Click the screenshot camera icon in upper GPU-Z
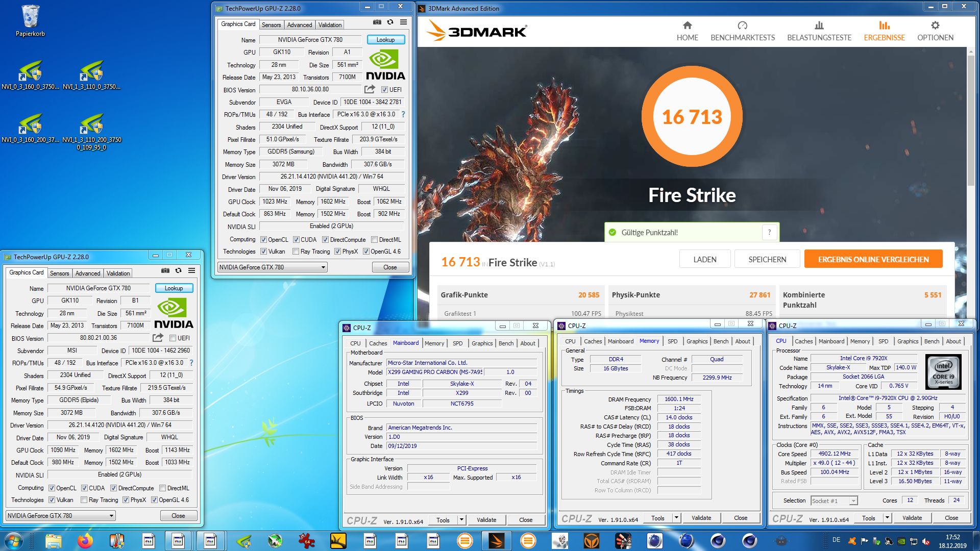The width and height of the screenshot is (980, 551). pyautogui.click(x=377, y=22)
